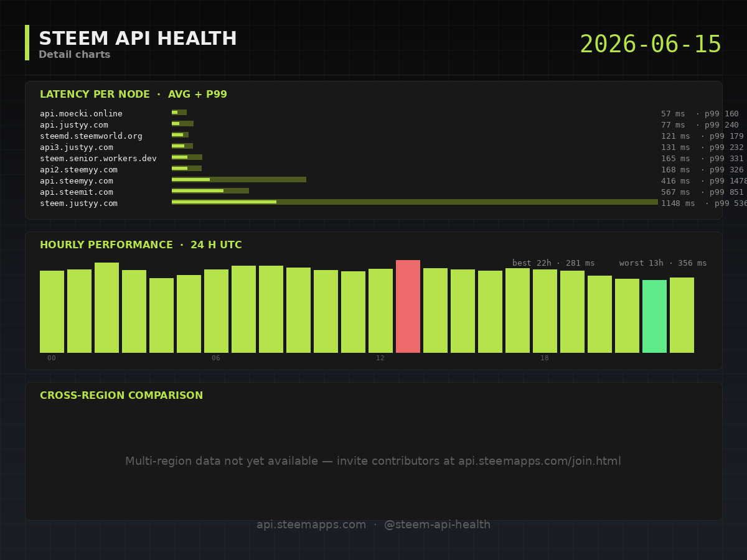Select the api3.justyy.com node label
This screenshot has height=560, width=747.
pyautogui.click(x=77, y=147)
